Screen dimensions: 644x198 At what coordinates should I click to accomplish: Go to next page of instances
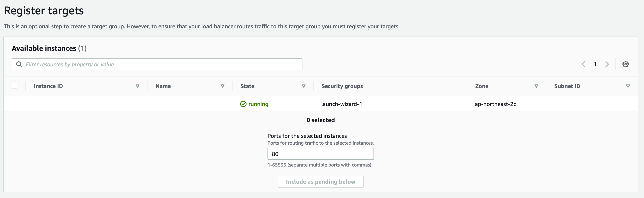[607, 64]
